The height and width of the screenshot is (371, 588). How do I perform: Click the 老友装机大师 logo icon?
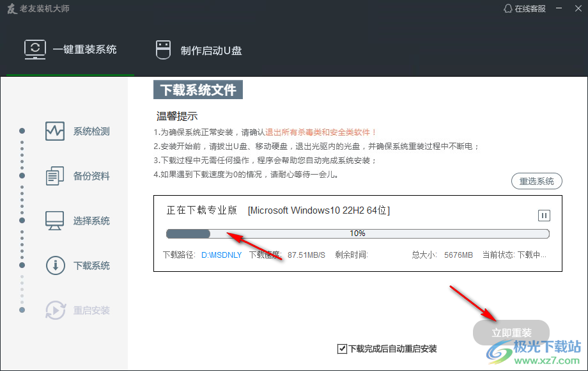[12, 8]
